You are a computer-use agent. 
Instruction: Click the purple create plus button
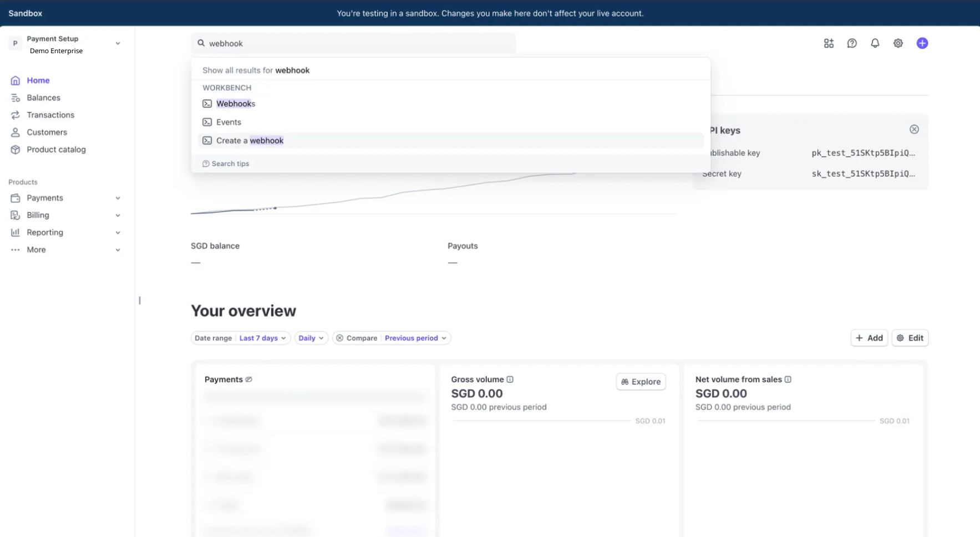[x=922, y=43]
